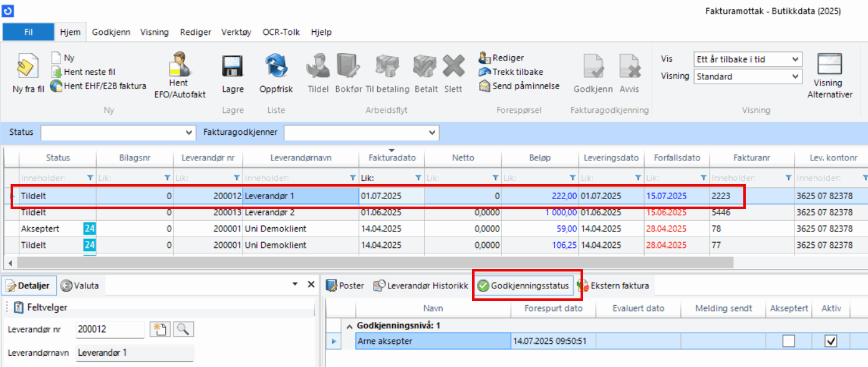Toggle the Akseptert checkbox for Arne aksepter
Viewport: 868px width, 367px height.
pos(789,341)
